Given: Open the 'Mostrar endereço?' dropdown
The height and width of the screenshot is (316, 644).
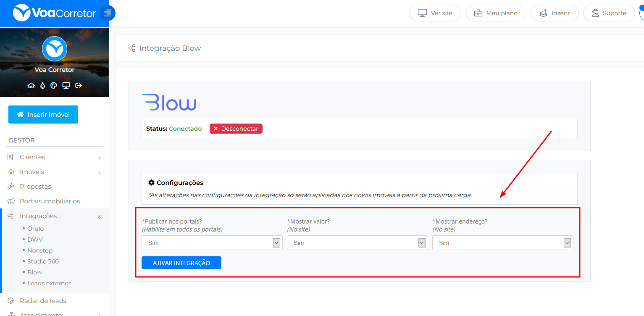Looking at the screenshot, I should [502, 243].
